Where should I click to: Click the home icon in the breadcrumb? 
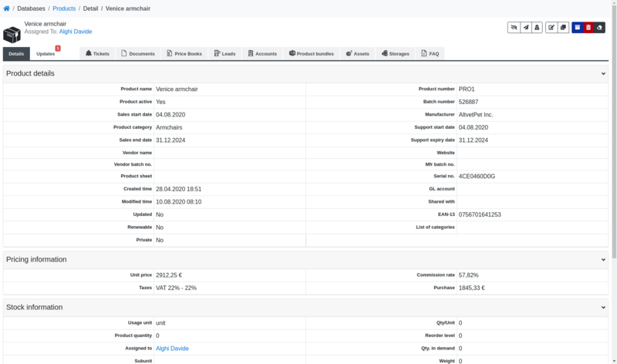(7, 8)
